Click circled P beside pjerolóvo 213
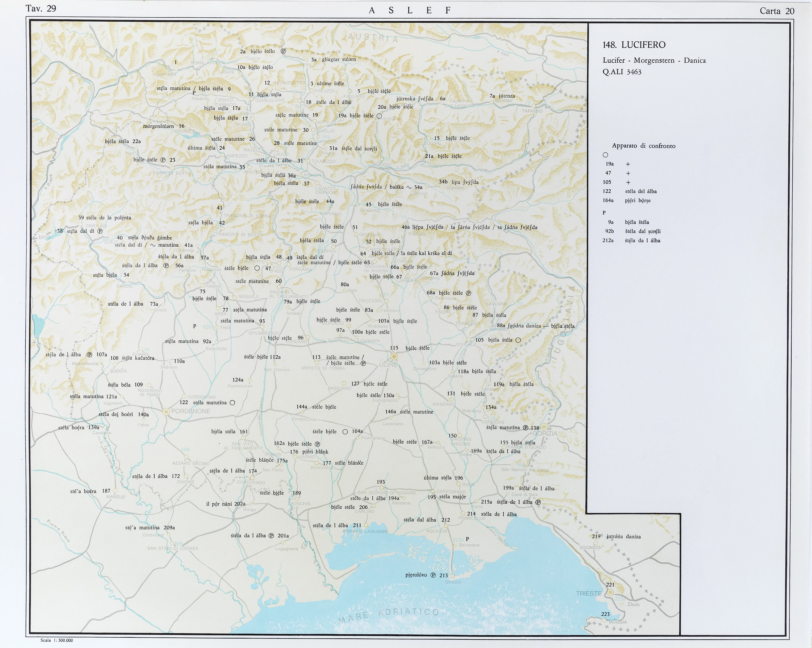The width and height of the screenshot is (812, 648). 433,575
